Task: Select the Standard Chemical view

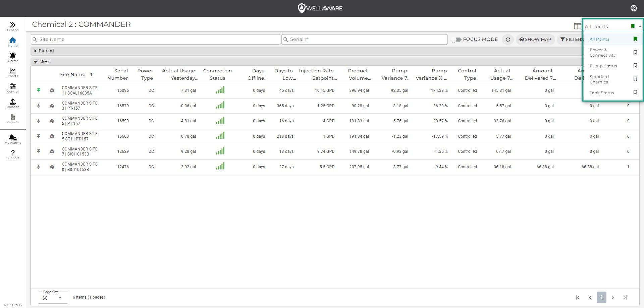Action: [599, 79]
